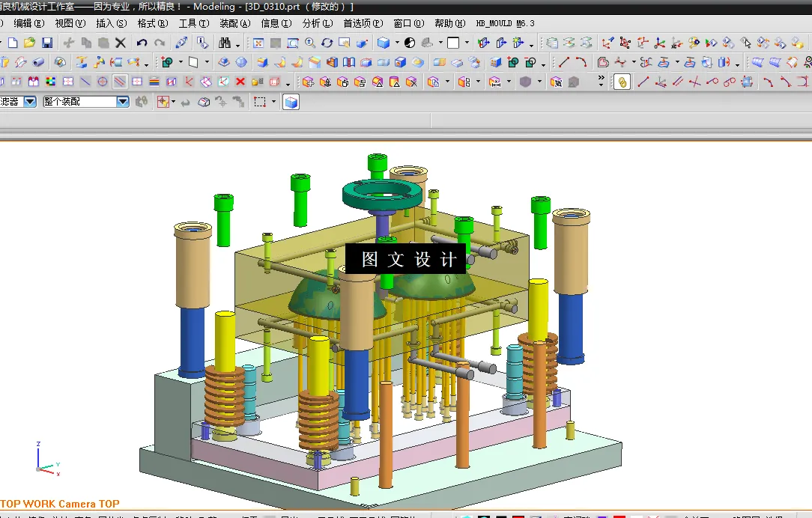Viewport: 812px width, 518px height.
Task: Click the rainbow striped layers icon
Action: click(154, 82)
